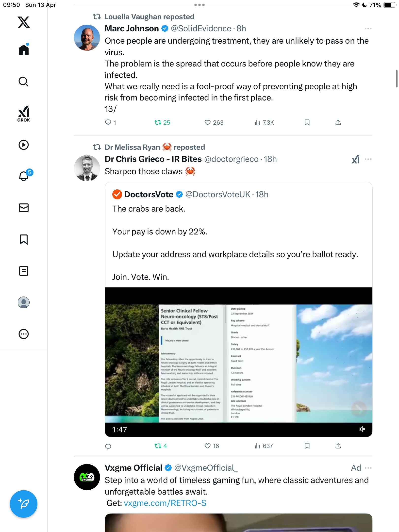Ask Grok about Dr Chris Grieco's post
Image resolution: width=399 pixels, height=532 pixels.
[x=355, y=159]
